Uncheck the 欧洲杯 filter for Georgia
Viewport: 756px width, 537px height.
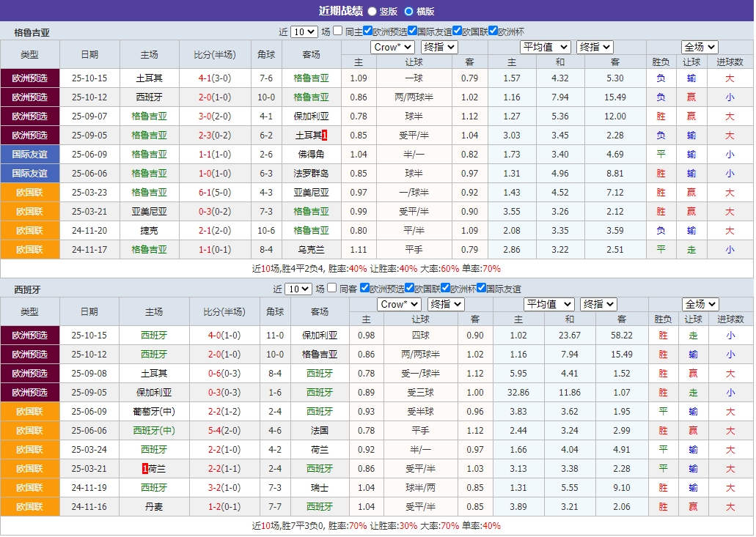tap(493, 32)
